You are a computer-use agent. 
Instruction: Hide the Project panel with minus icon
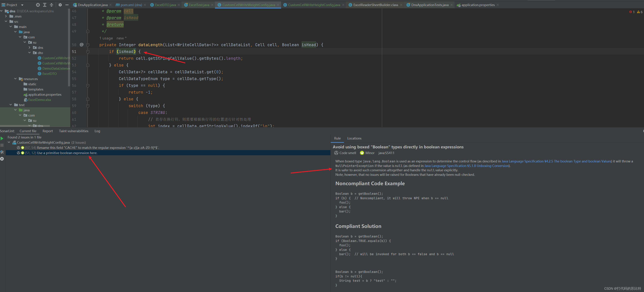pyautogui.click(x=67, y=5)
